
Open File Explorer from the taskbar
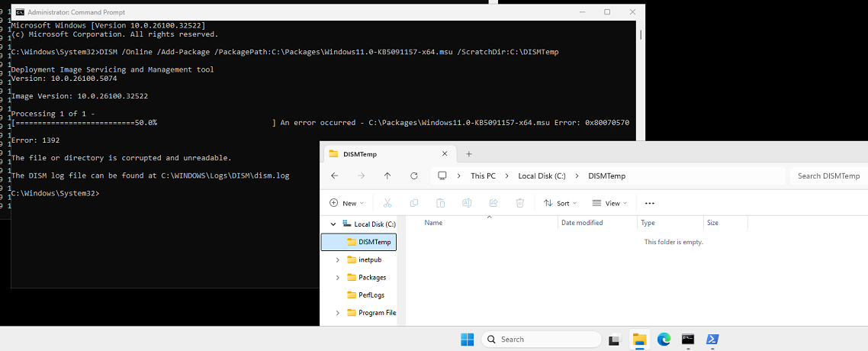point(640,340)
